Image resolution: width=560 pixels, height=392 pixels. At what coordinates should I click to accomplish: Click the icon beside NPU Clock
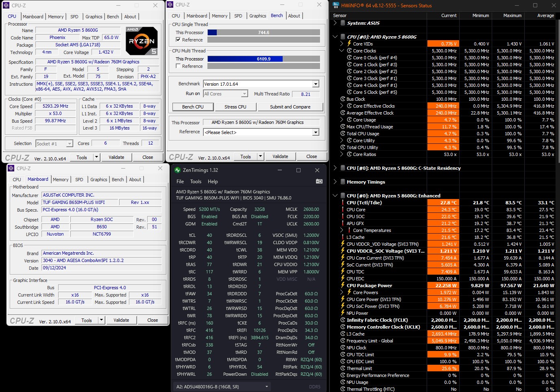[343, 348]
